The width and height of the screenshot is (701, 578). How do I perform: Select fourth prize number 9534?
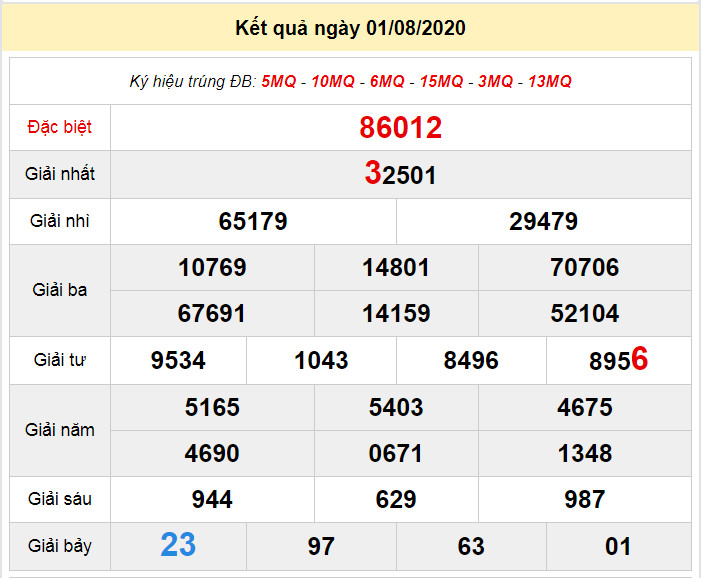[178, 360]
